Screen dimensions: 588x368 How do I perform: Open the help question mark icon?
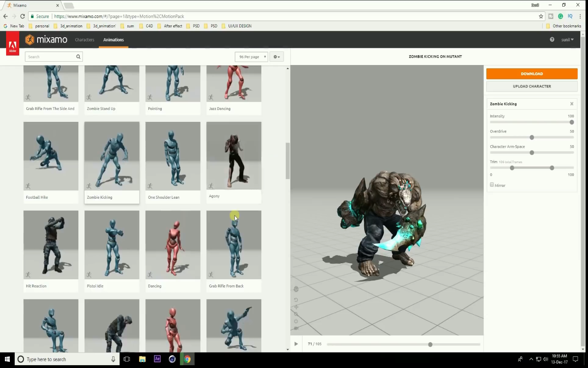[x=552, y=40]
